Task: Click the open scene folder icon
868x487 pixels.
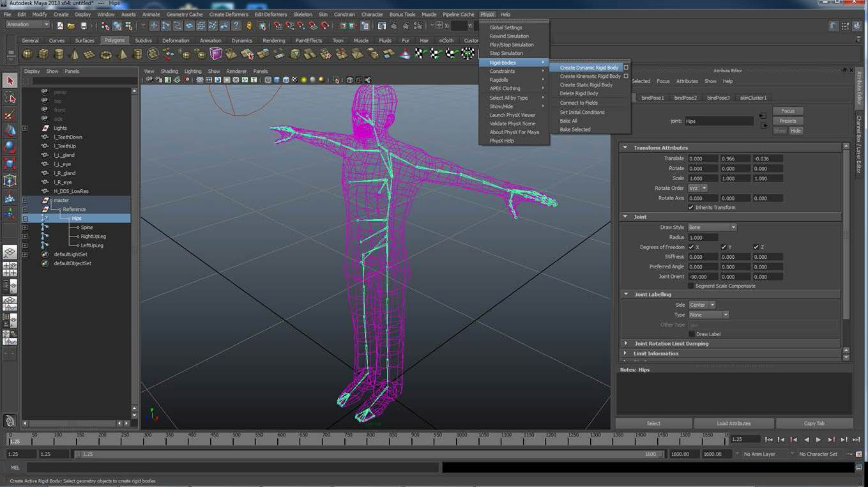Action: (x=72, y=26)
